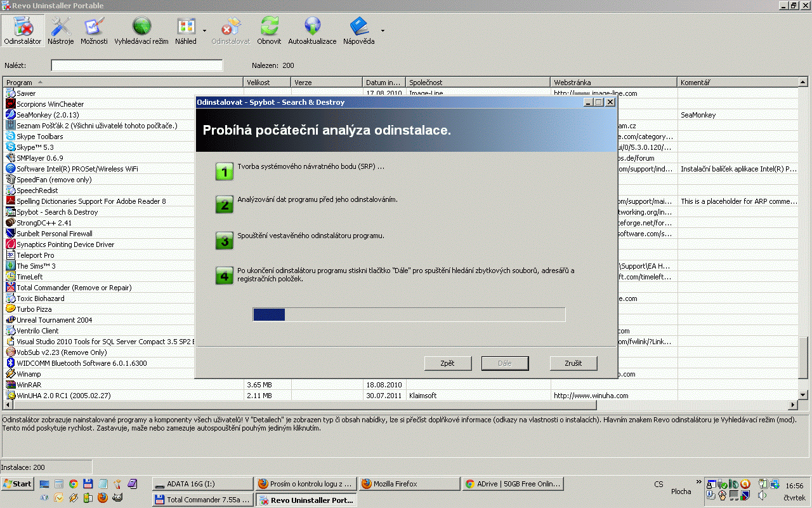812x508 pixels.
Task: Select Synaptics Pointing Device Driver row
Action: [x=65, y=244]
